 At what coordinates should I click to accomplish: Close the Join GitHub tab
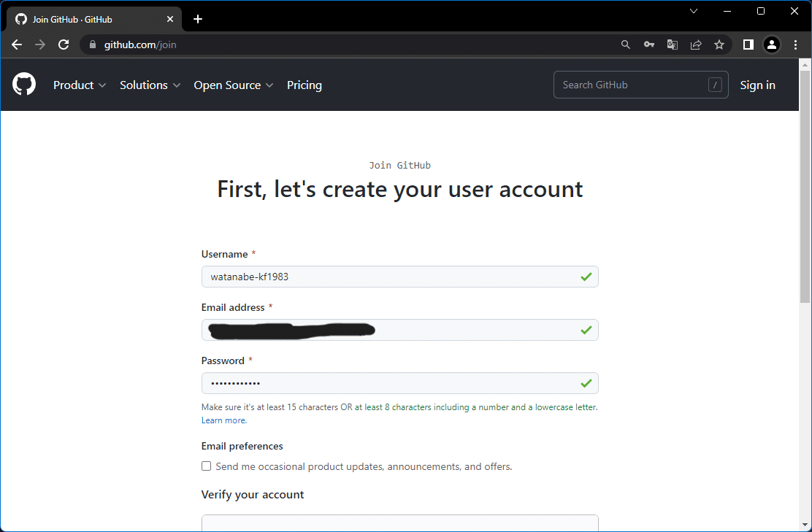coord(170,19)
